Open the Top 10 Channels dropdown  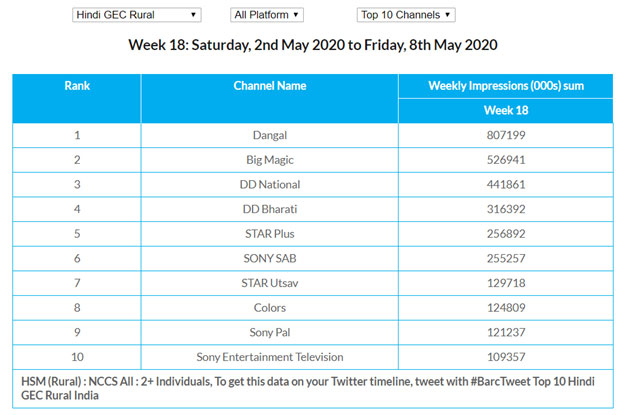point(406,15)
